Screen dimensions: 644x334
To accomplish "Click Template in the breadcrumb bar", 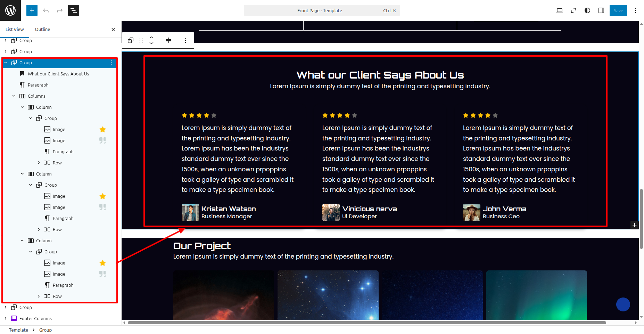I will (18, 330).
